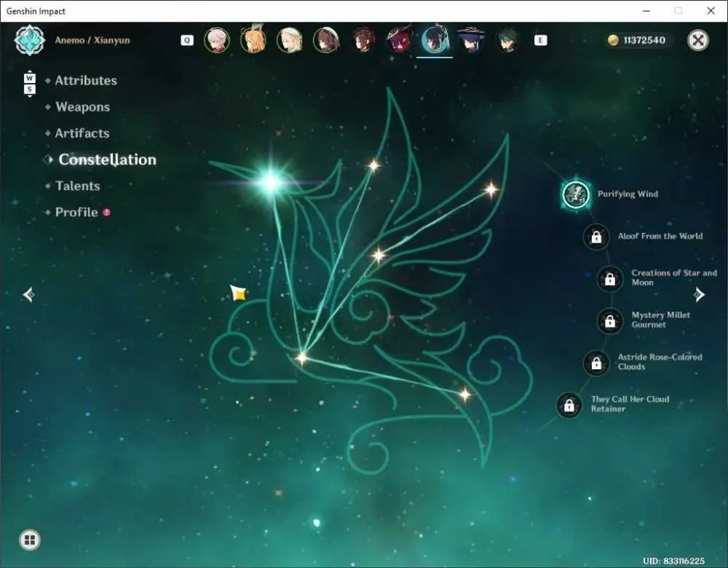Screen dimensions: 728x568
Task: Switch to the Talents menu
Action: [78, 186]
